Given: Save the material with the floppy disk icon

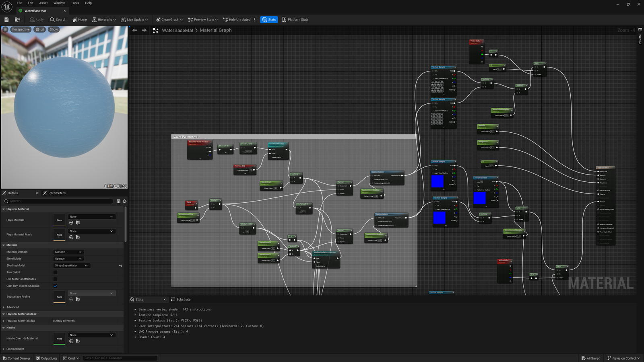Looking at the screenshot, I should tap(6, 19).
